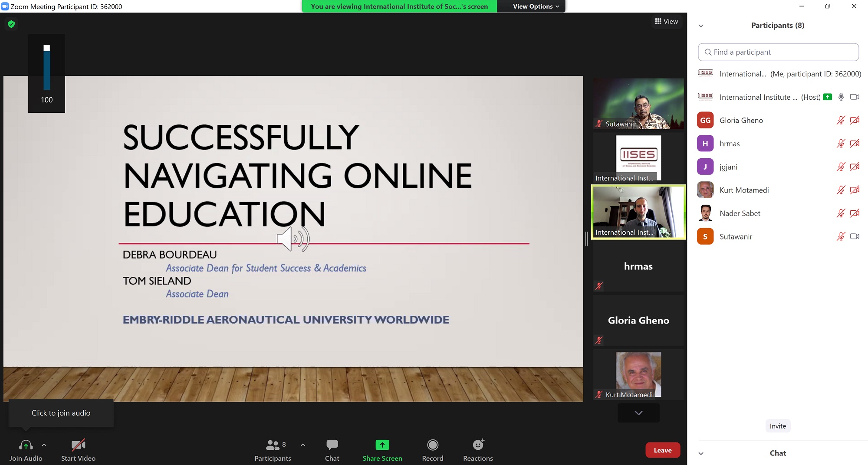Expand the caret next to Participants
Screen dimensions: 868x465
303,445
